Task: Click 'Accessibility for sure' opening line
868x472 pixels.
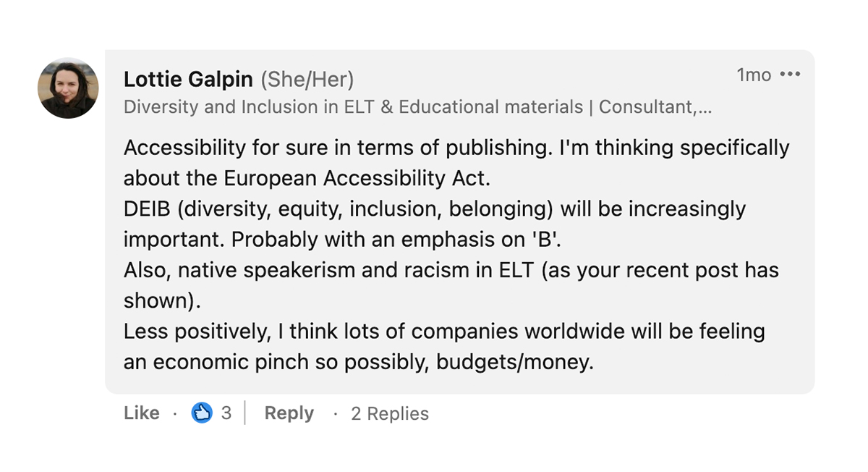Action: point(456,148)
